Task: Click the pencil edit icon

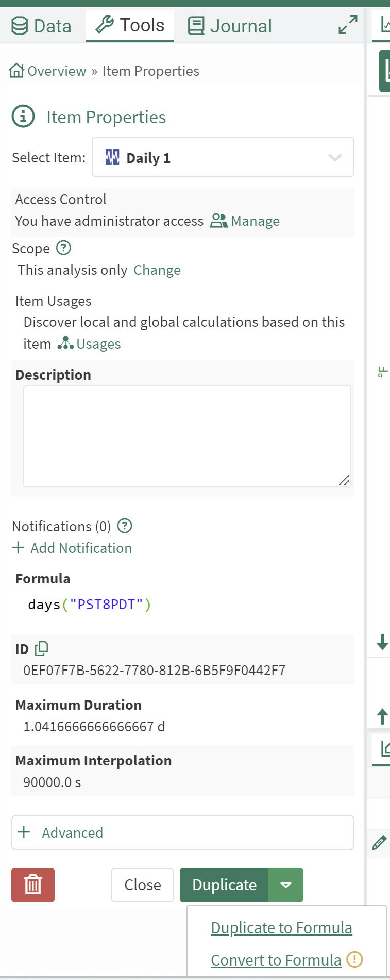Action: (379, 842)
